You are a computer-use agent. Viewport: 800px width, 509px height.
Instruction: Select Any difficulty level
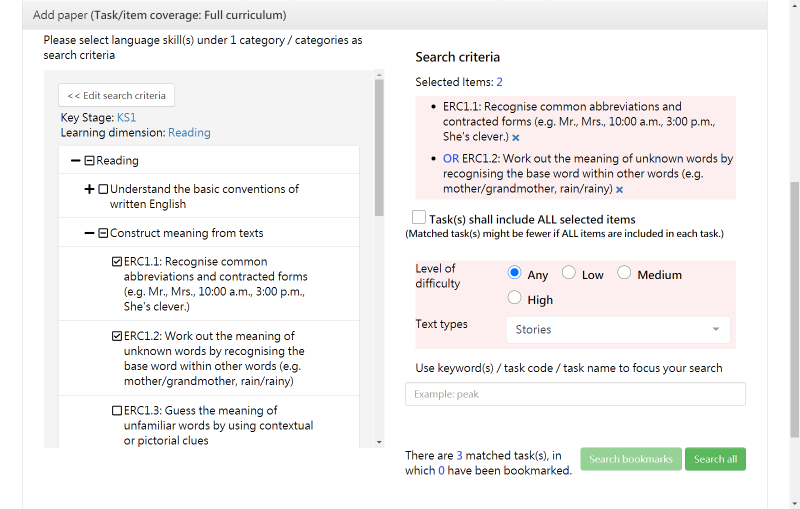click(x=515, y=273)
